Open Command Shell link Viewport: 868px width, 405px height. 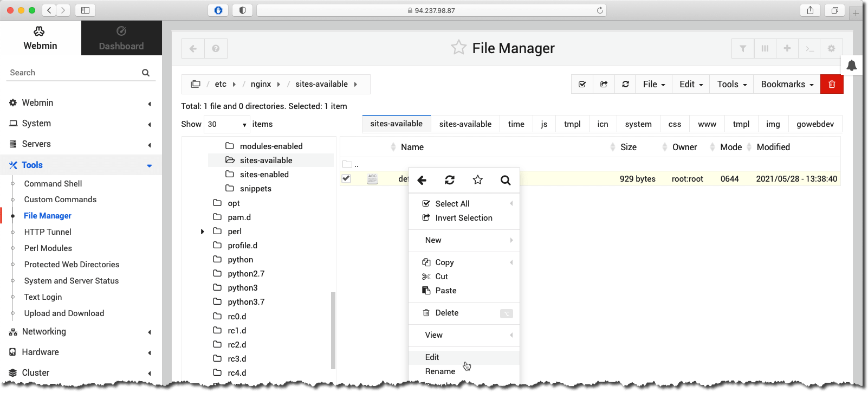pyautogui.click(x=53, y=184)
